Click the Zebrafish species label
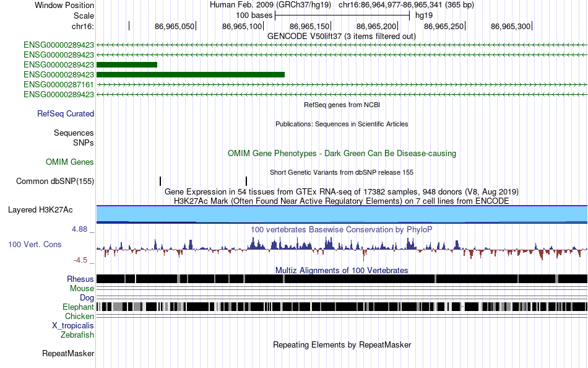 click(x=77, y=335)
